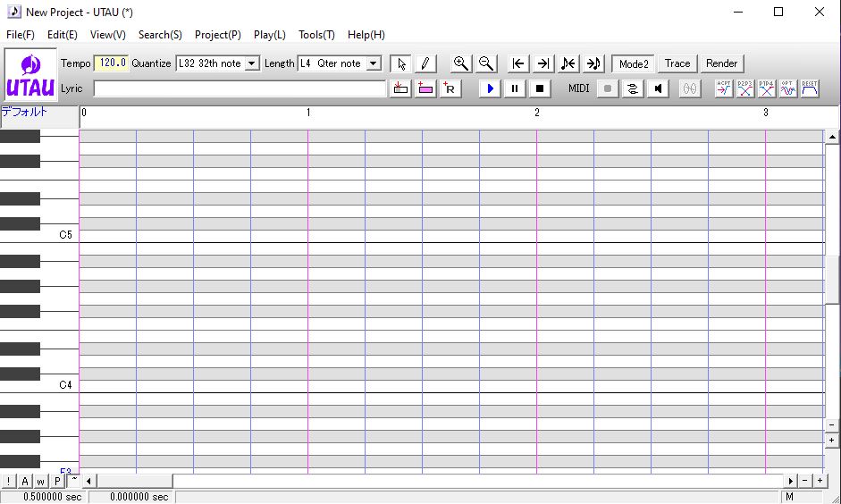Open the View menu
The image size is (841, 504).
pyautogui.click(x=108, y=35)
